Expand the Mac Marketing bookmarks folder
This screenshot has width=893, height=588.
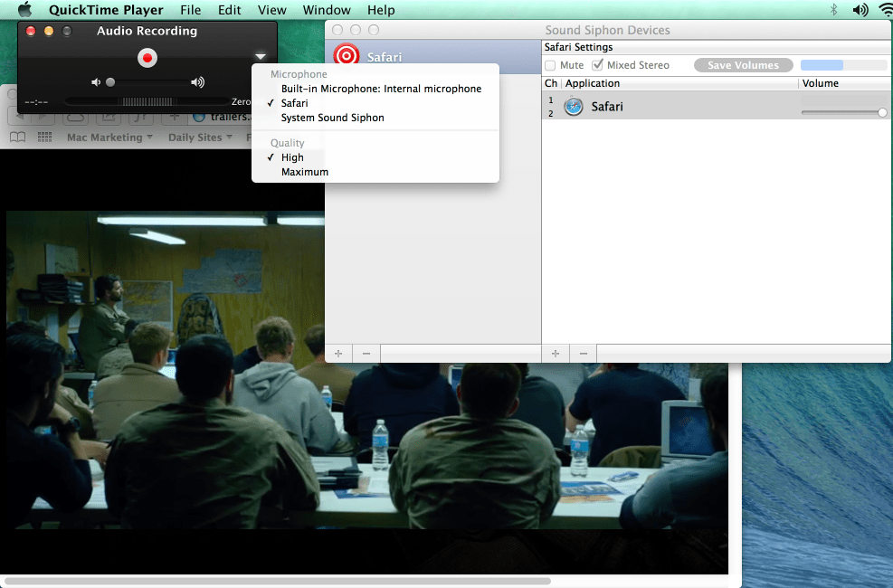coord(109,138)
